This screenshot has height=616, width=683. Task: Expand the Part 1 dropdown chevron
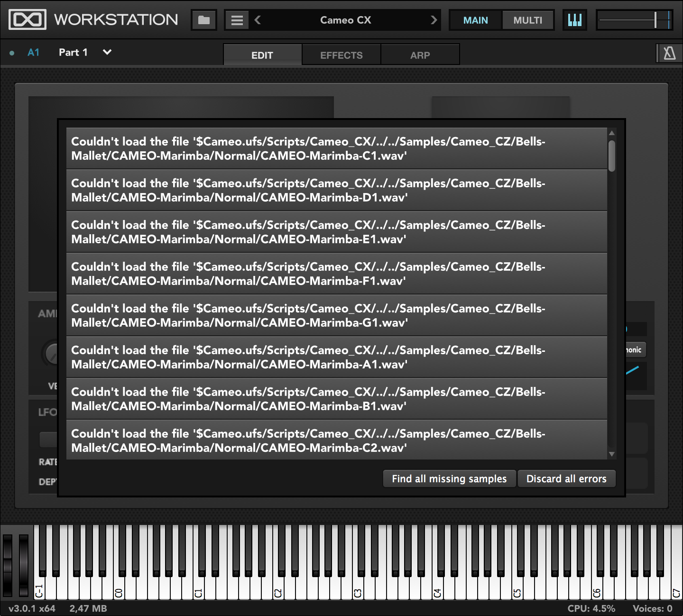(107, 52)
